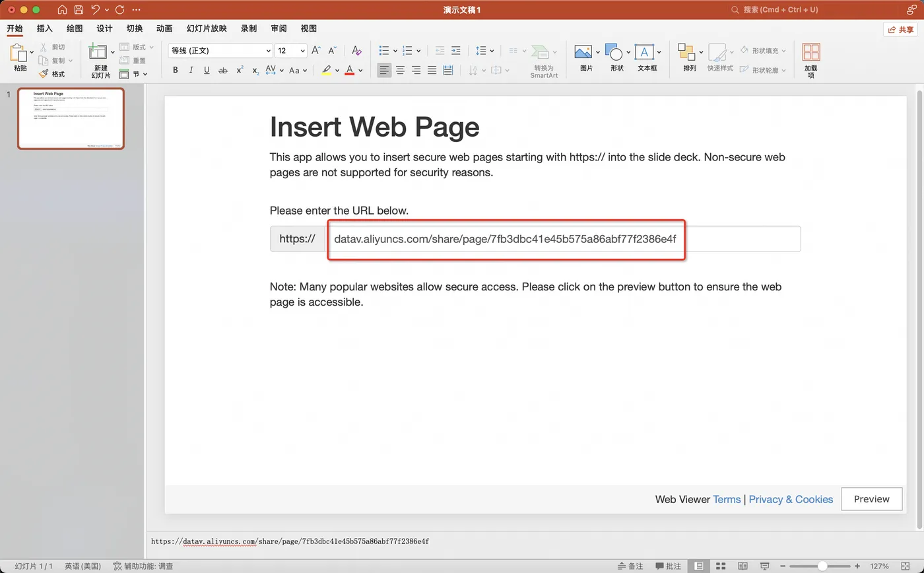The image size is (924, 573).
Task: Click the increase indent icon
Action: [x=455, y=50]
